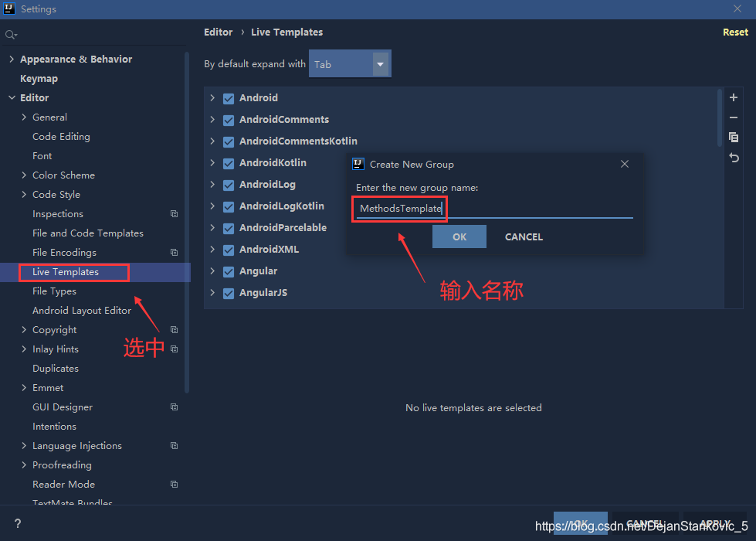The height and width of the screenshot is (541, 756).
Task: Open Intentions settings page
Action: pos(55,426)
